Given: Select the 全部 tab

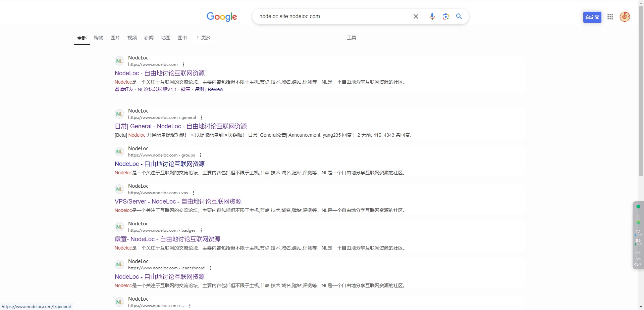Looking at the screenshot, I should pyautogui.click(x=82, y=38).
